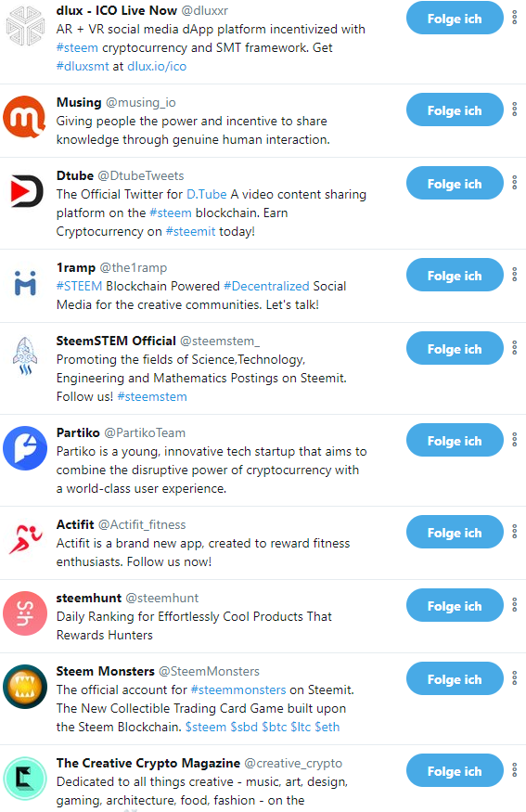Click the Steem Monsters avatar
Screen dimensions: 526x812
[25, 687]
